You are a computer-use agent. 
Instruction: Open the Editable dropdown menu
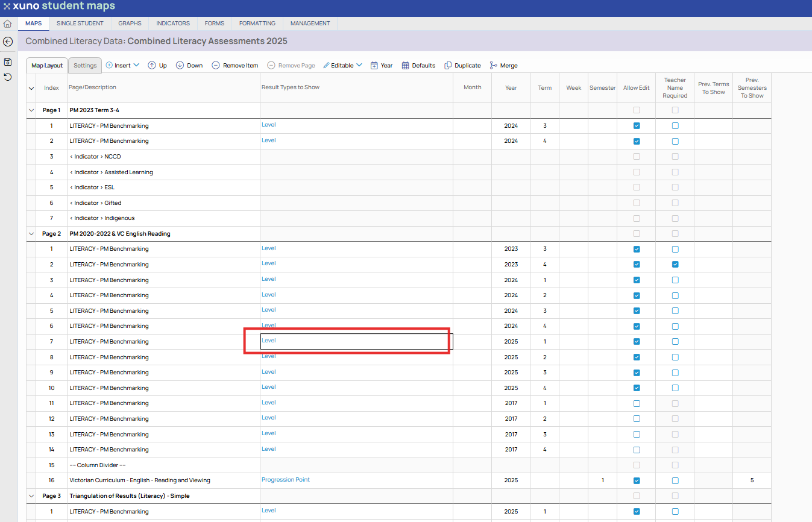click(342, 65)
